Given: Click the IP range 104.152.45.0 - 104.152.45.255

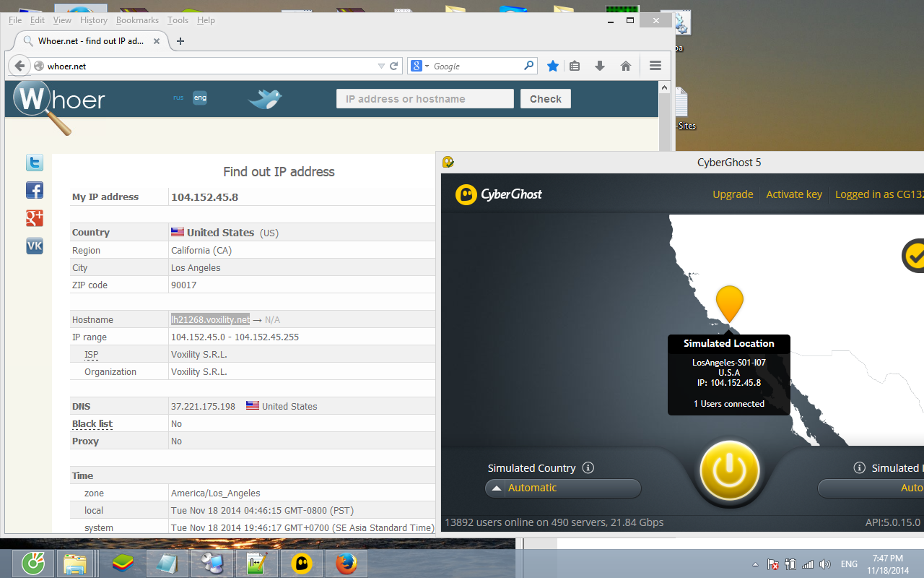Looking at the screenshot, I should pyautogui.click(x=235, y=337).
